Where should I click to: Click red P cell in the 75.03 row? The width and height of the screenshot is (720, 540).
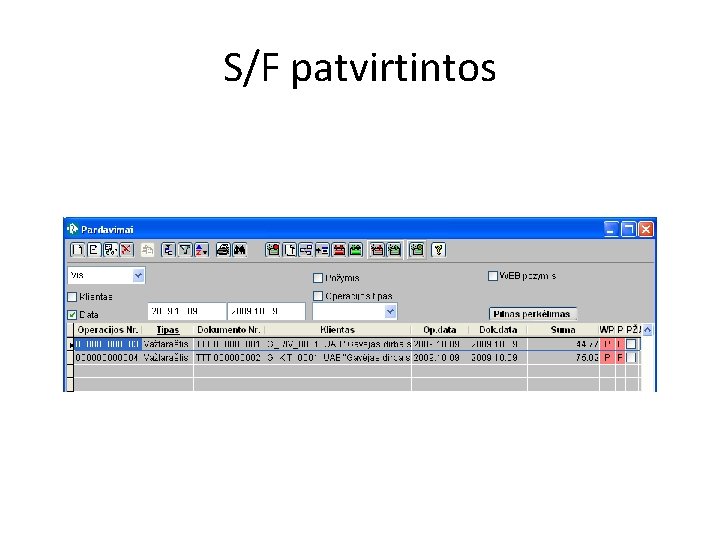(620, 358)
